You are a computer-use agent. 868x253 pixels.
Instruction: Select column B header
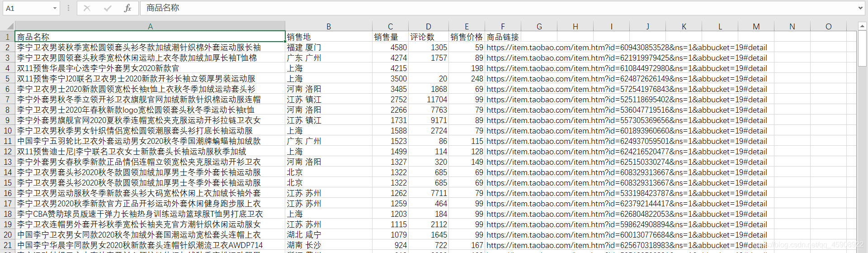(329, 26)
